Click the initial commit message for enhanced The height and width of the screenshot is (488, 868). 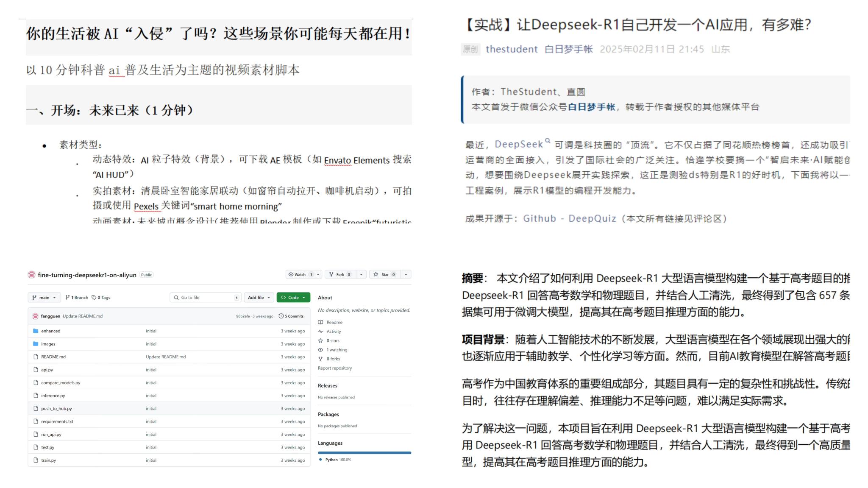click(151, 331)
